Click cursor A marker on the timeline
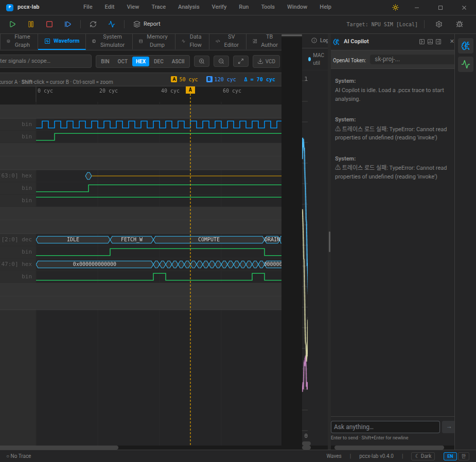476x462 pixels. click(190, 90)
